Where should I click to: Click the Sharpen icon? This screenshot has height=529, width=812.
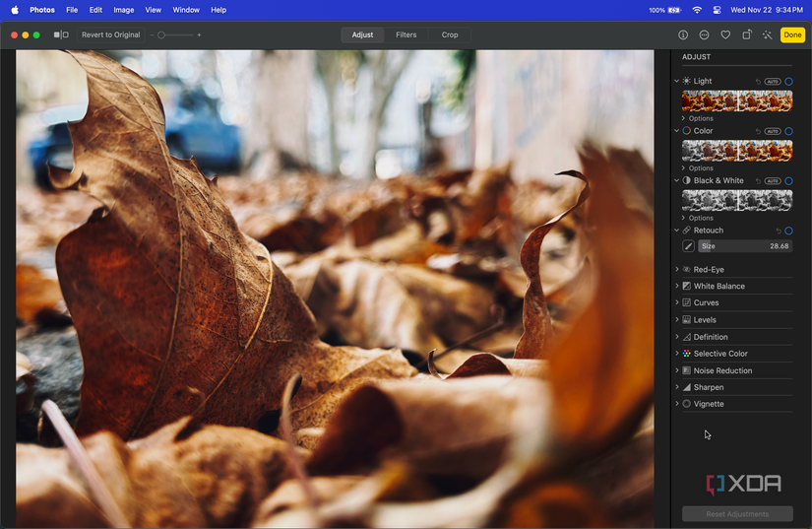coord(686,387)
